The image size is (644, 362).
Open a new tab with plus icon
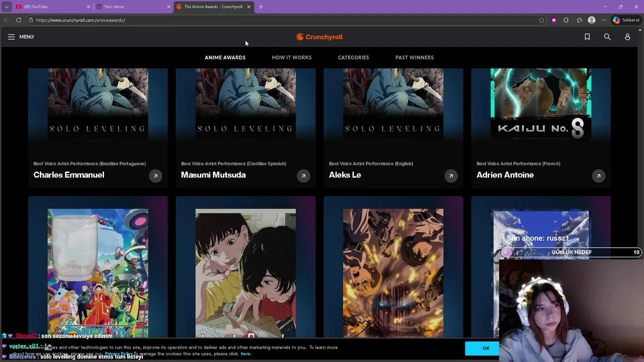pos(261,7)
